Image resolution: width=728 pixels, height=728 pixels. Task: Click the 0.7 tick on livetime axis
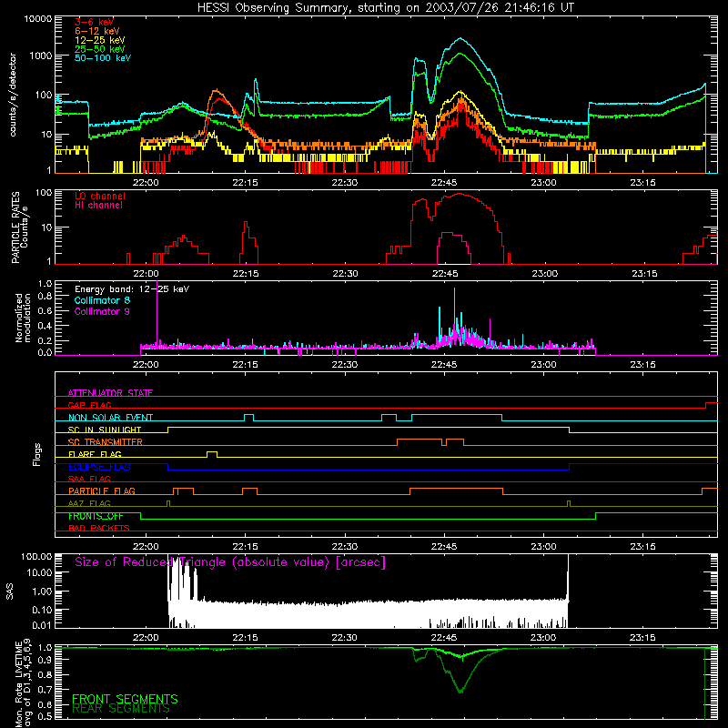[46, 690]
